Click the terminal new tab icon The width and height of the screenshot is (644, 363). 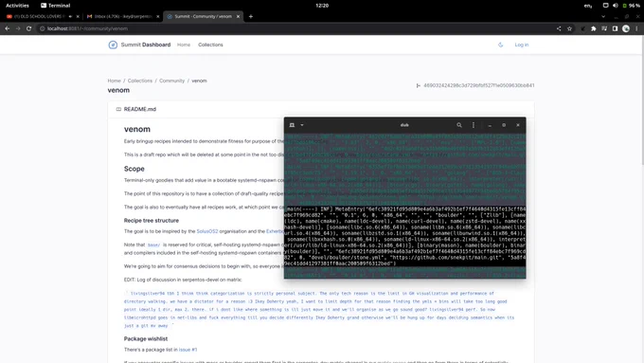point(292,125)
